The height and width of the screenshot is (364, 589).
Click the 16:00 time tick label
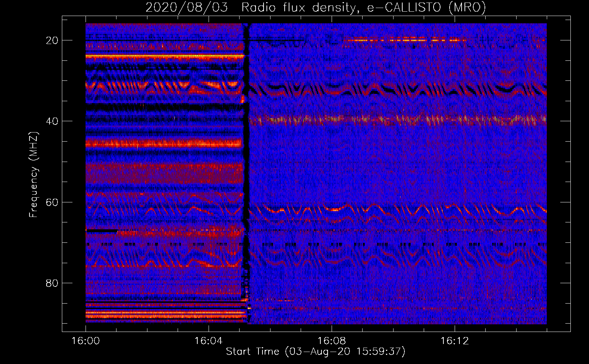click(86, 341)
